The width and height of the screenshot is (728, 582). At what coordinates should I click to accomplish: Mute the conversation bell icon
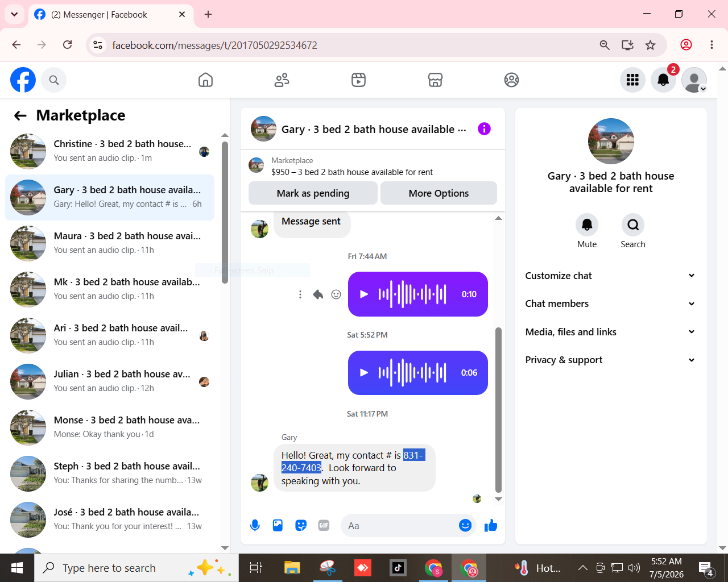pyautogui.click(x=587, y=225)
